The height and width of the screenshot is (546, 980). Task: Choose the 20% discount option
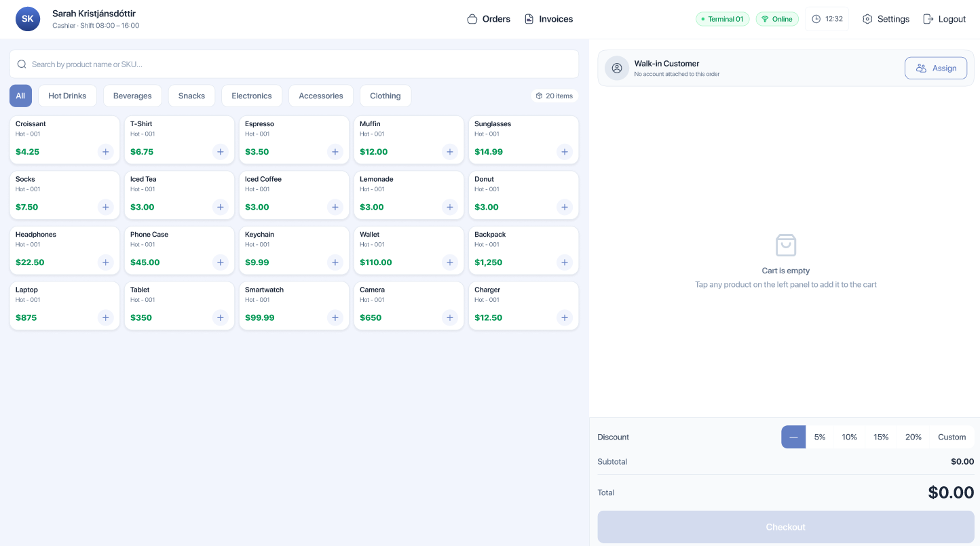click(913, 437)
